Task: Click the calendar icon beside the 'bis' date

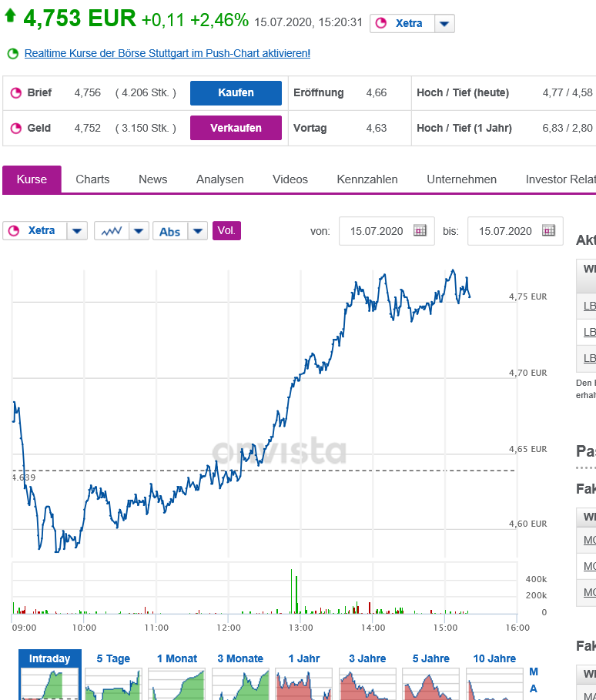Action: [548, 231]
